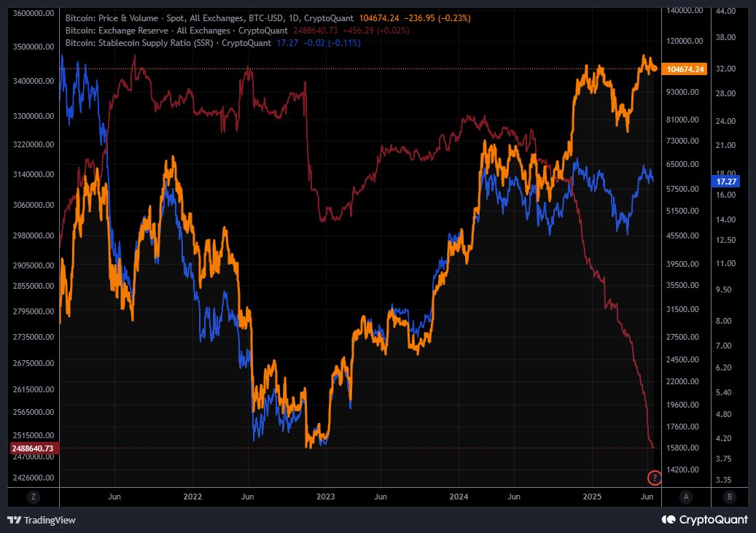Open the red question mark help icon

tap(654, 478)
